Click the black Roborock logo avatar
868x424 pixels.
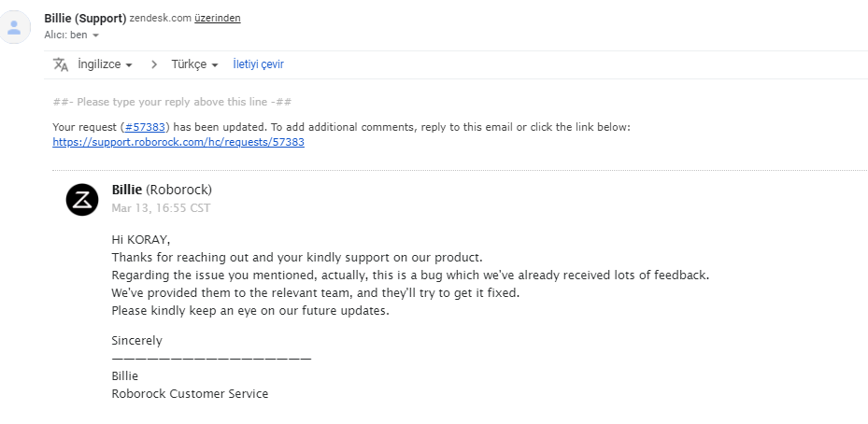tap(82, 199)
